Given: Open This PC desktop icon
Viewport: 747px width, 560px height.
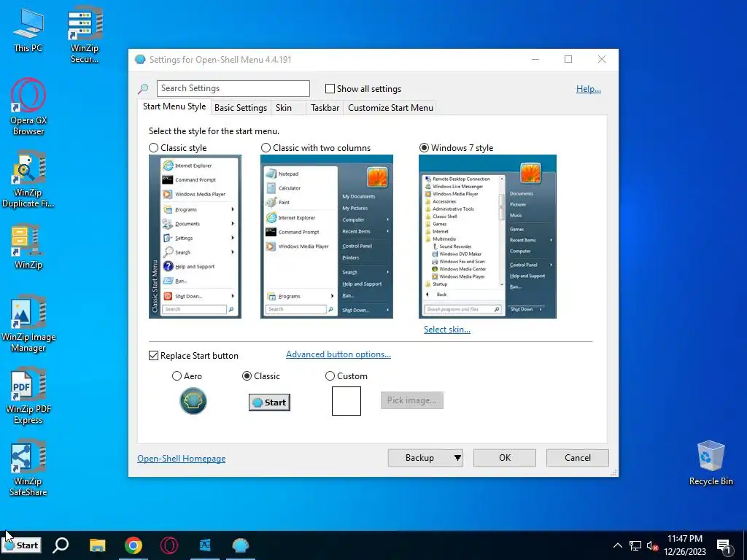Looking at the screenshot, I should [x=28, y=29].
